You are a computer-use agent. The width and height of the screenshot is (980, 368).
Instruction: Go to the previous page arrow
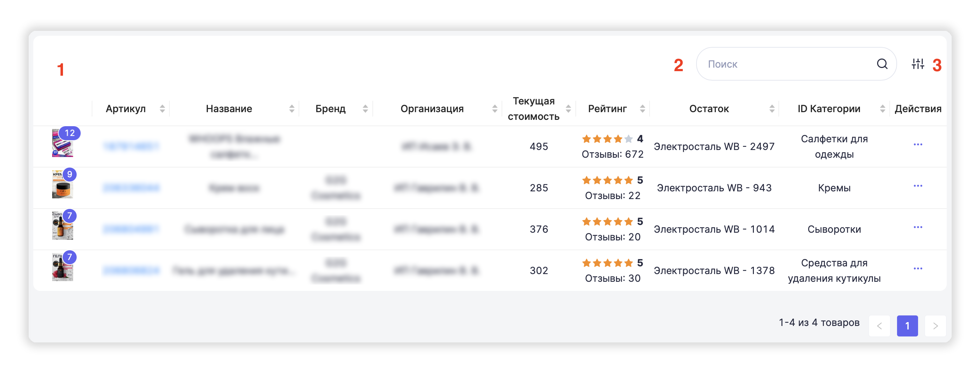pos(879,326)
